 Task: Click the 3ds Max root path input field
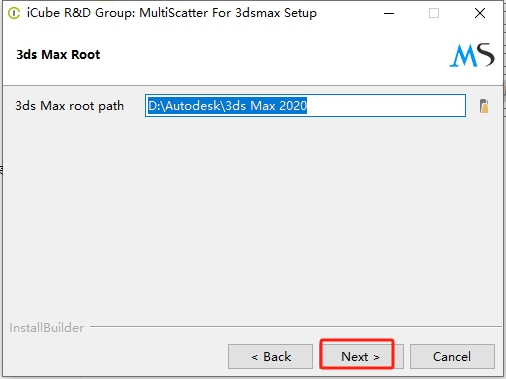(305, 105)
